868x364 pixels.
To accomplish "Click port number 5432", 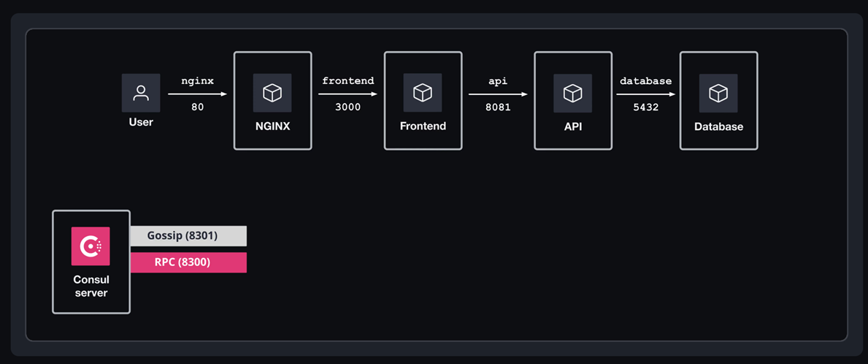I will (x=646, y=107).
